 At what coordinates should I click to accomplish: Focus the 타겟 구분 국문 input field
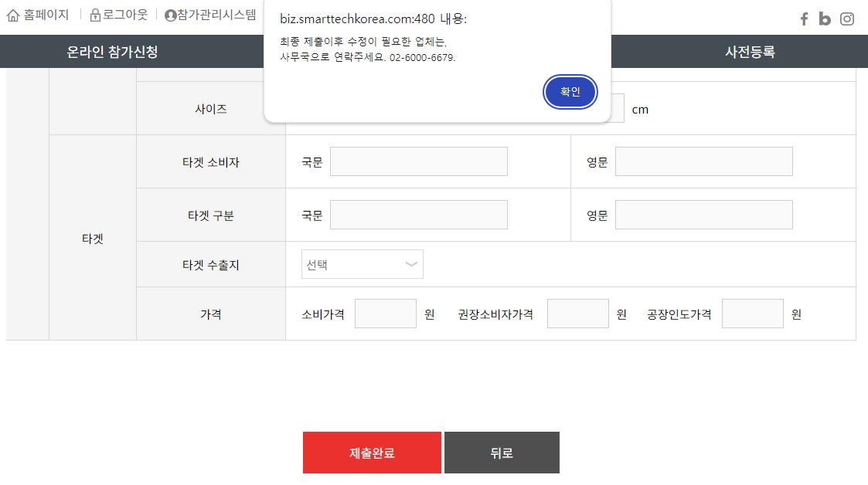(x=418, y=215)
